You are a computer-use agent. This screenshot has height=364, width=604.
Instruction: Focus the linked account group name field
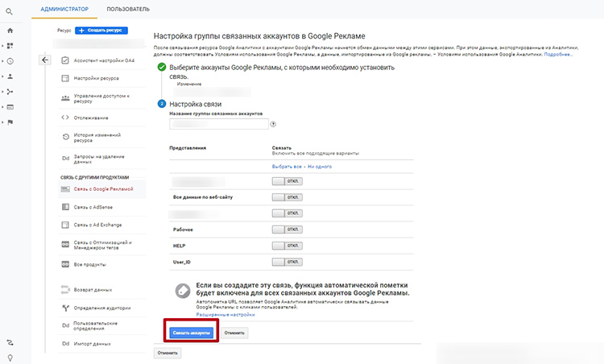[219, 124]
